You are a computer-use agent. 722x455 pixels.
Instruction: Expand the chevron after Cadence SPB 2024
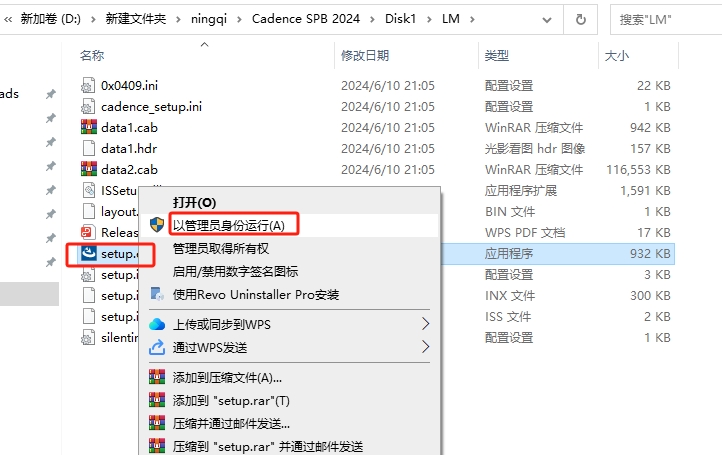tap(372, 19)
